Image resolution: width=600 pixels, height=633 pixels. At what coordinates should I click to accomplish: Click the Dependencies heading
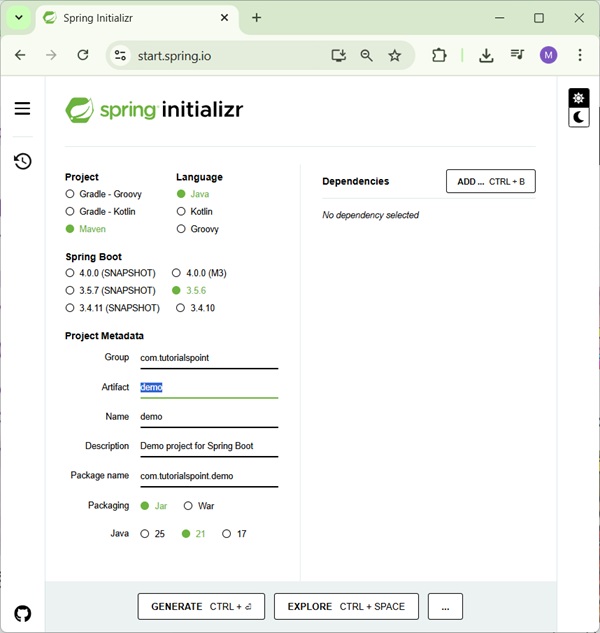pyautogui.click(x=356, y=181)
